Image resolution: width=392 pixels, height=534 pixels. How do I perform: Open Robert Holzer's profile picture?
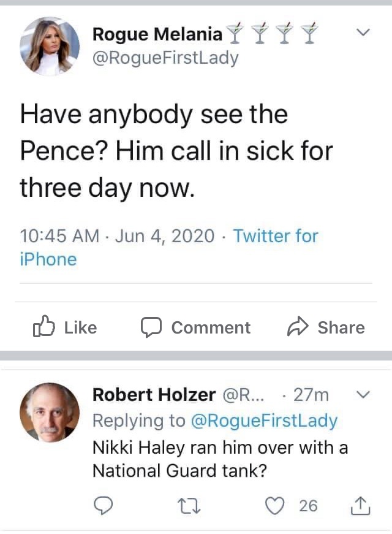coord(50,413)
